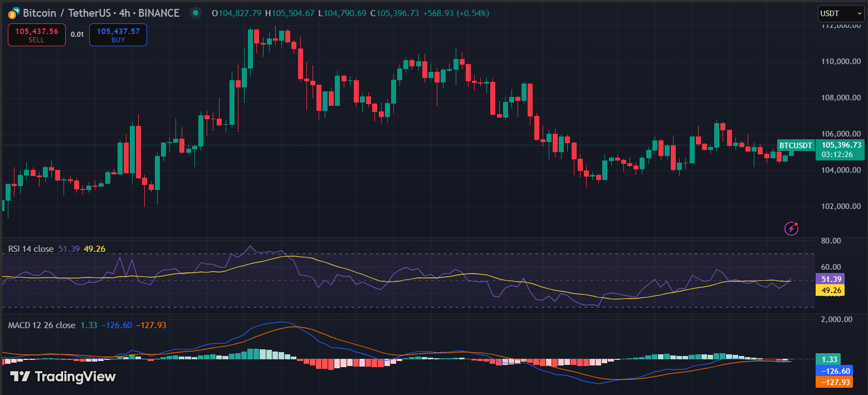The width and height of the screenshot is (868, 395).
Task: Click the orange −127.93 tag on MACD scale
Action: click(833, 382)
